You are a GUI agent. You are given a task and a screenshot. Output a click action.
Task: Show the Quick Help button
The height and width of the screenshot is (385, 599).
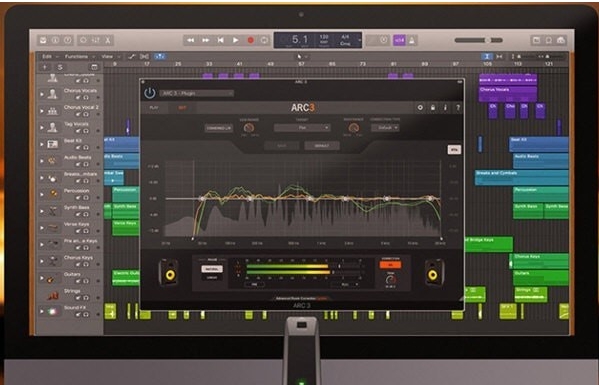tap(68, 40)
